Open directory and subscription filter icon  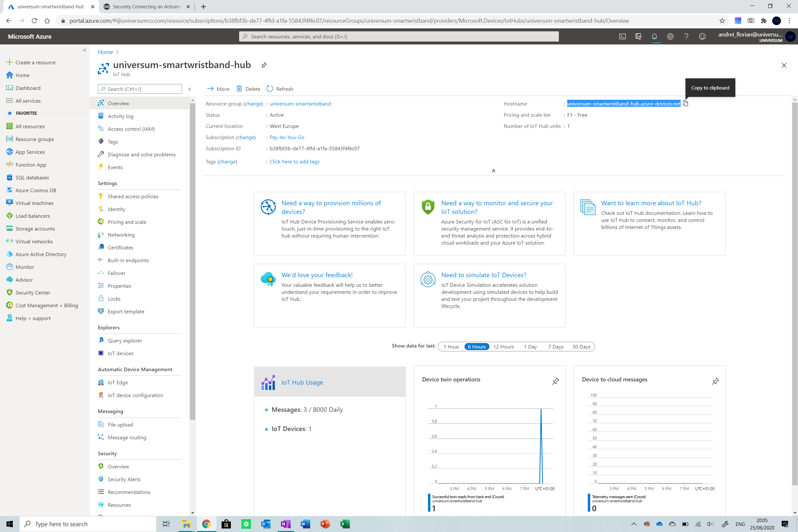coord(638,37)
